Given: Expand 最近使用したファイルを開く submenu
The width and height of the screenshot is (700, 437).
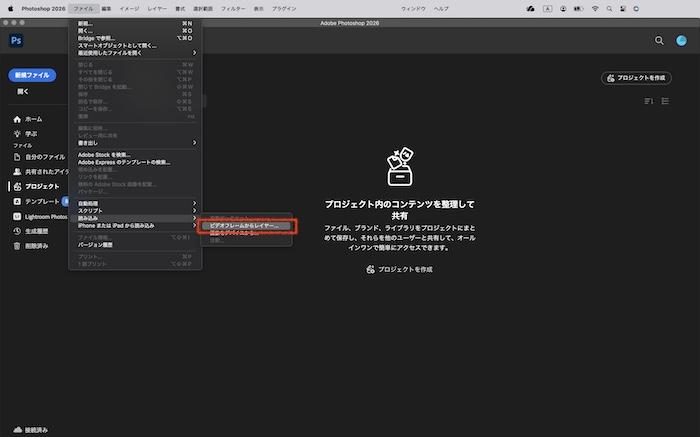Looking at the screenshot, I should [x=135, y=53].
